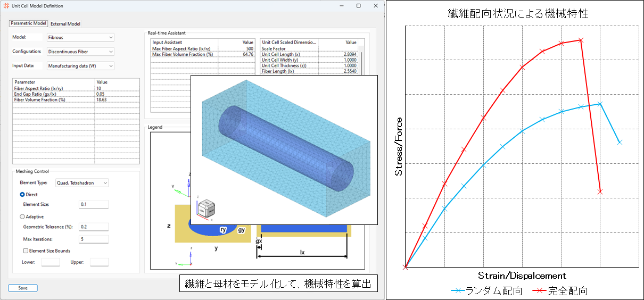The width and height of the screenshot is (644, 300).
Task: Click the Unit Cell Model Definition app icon
Action: tap(5, 6)
